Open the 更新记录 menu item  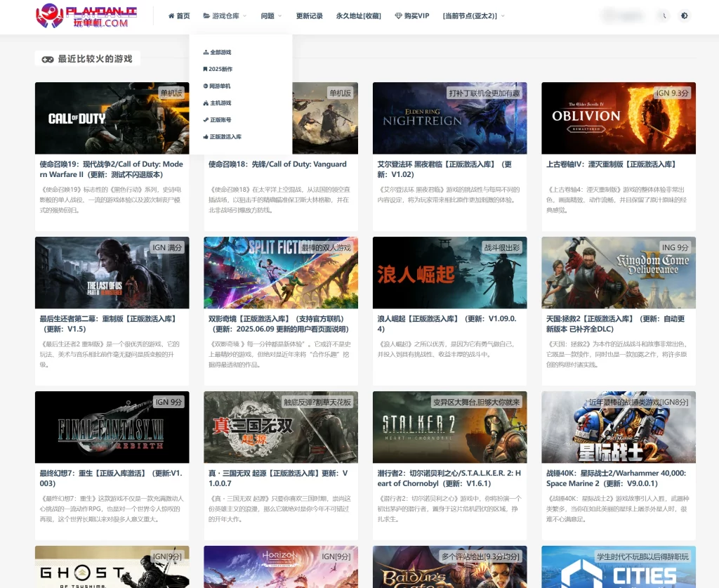[x=309, y=16]
